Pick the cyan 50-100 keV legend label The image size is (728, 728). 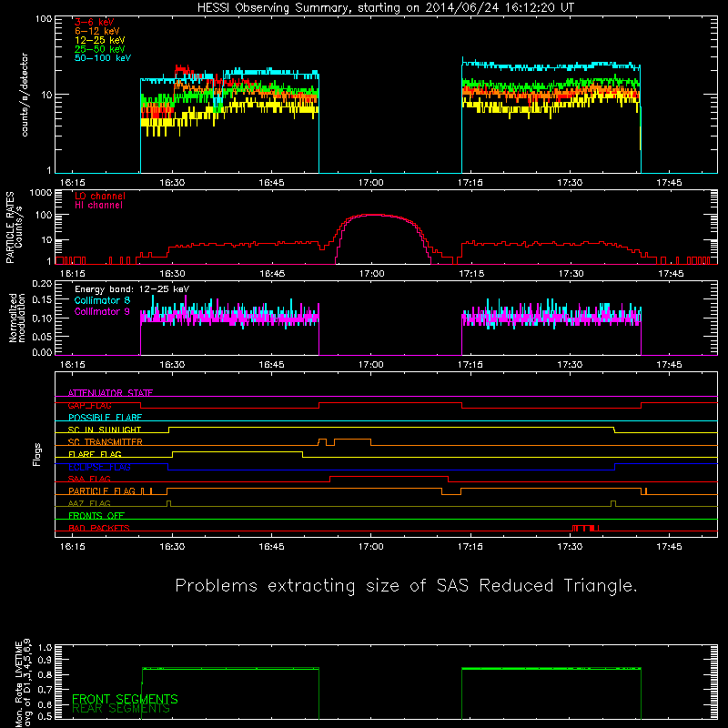[x=103, y=58]
